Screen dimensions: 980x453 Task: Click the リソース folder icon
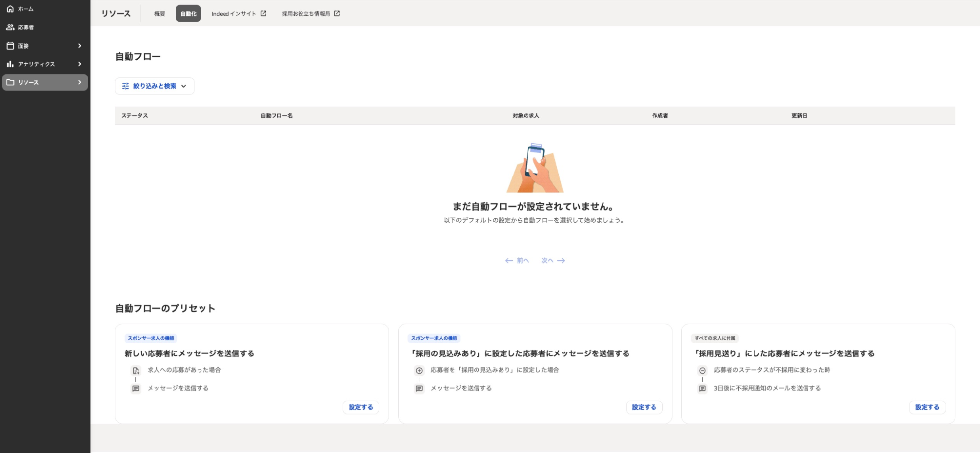tap(10, 82)
